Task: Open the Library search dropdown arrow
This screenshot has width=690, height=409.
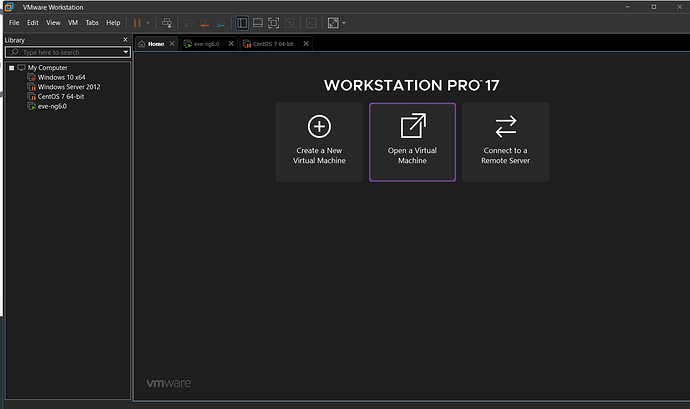Action: point(125,52)
